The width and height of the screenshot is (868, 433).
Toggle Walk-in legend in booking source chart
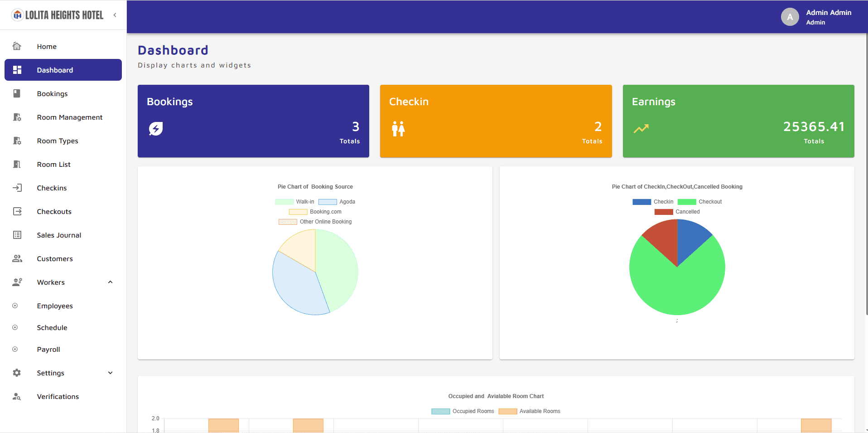[294, 202]
